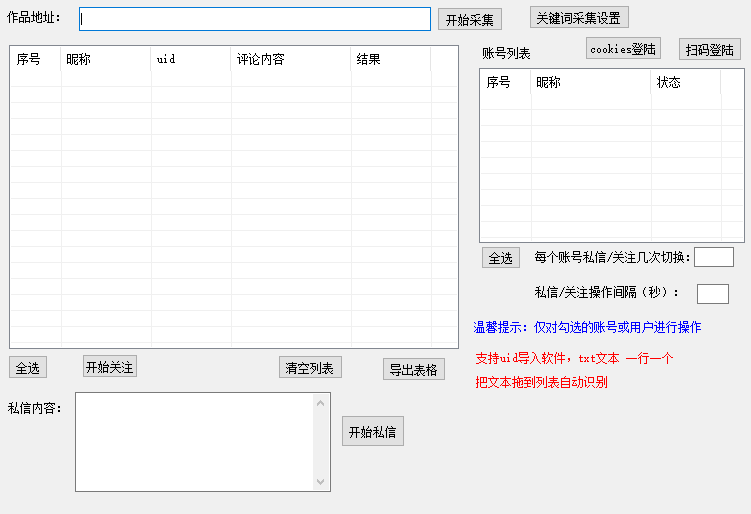Click 全选 below the comment list
Viewport: 751px width, 514px height.
(x=28, y=368)
